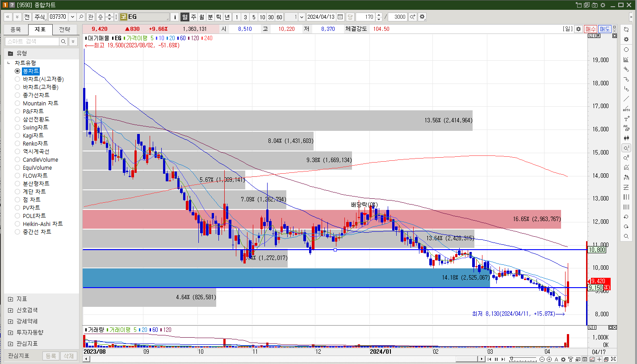Expand the 투자자동향 tree node

click(11, 332)
